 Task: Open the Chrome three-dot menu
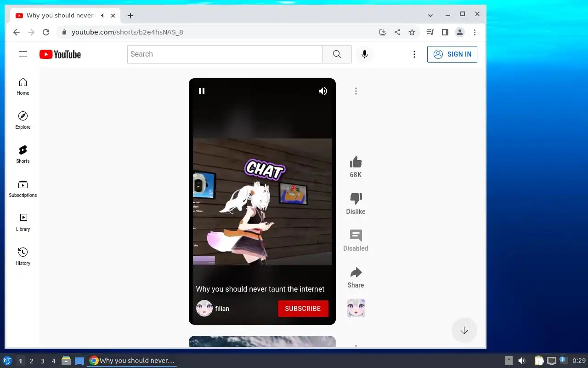coord(475,32)
